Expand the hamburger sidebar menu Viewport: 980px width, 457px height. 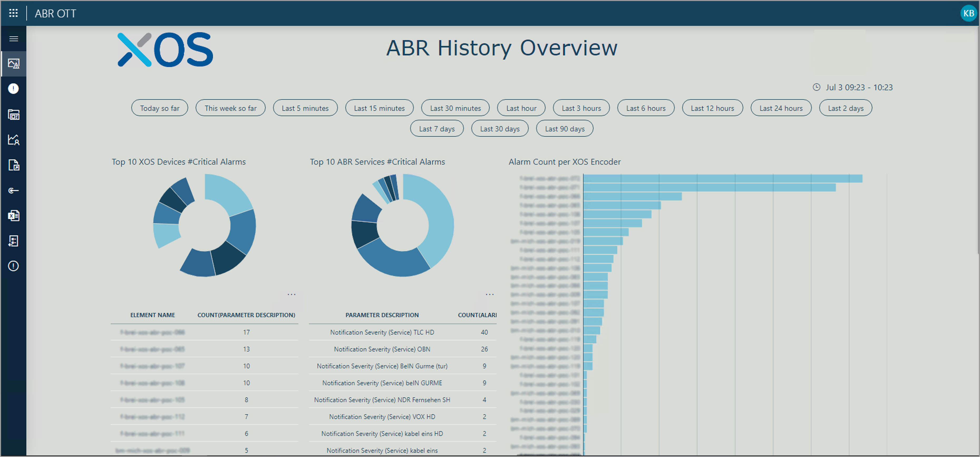coord(13,39)
